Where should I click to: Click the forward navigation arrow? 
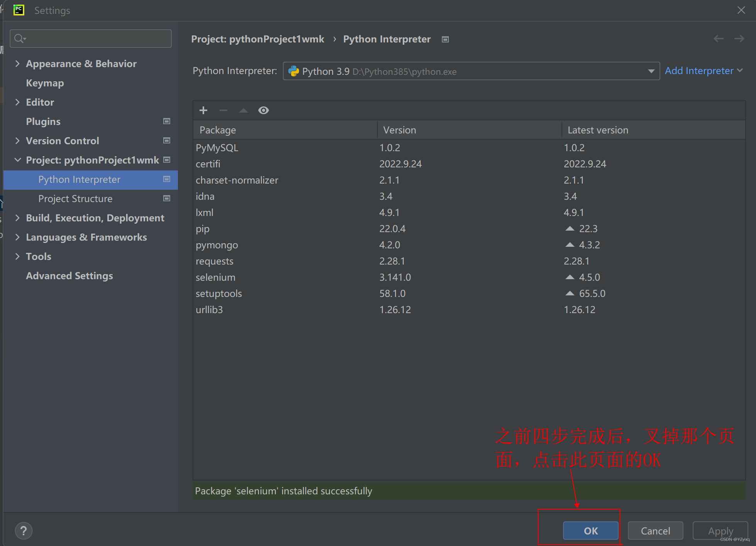click(739, 39)
